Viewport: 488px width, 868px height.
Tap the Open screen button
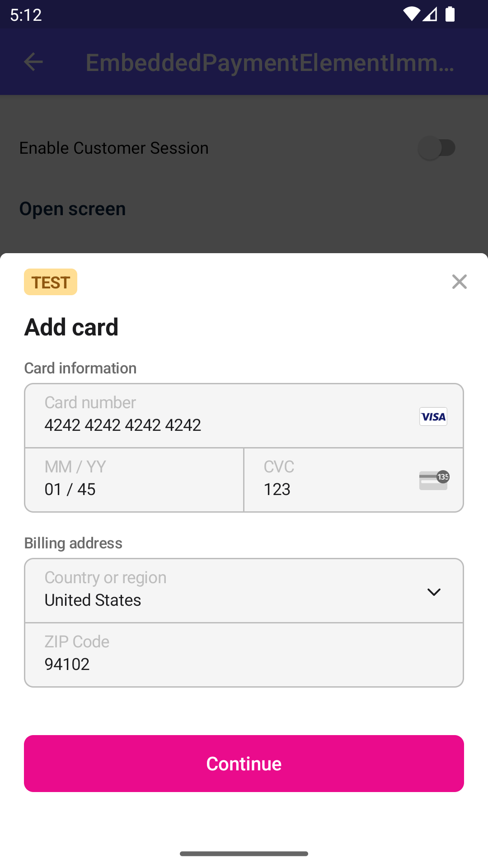[x=72, y=209]
